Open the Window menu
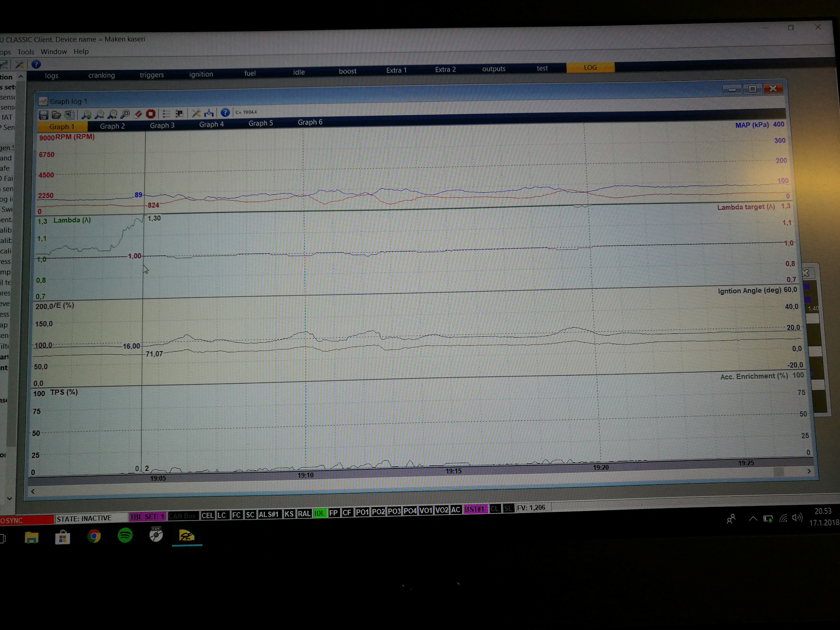 (x=54, y=52)
